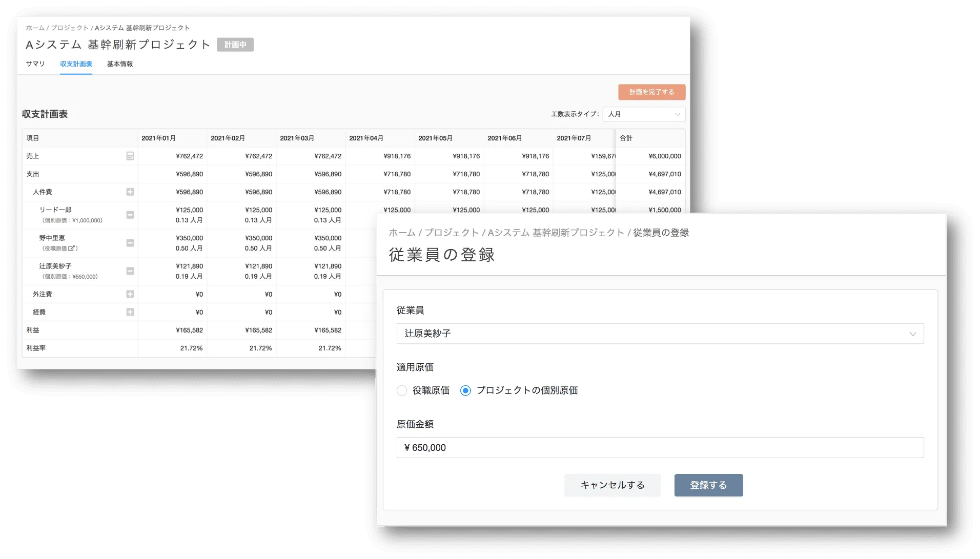Open the calculator icon next to 売上
980x559 pixels.
131,156
